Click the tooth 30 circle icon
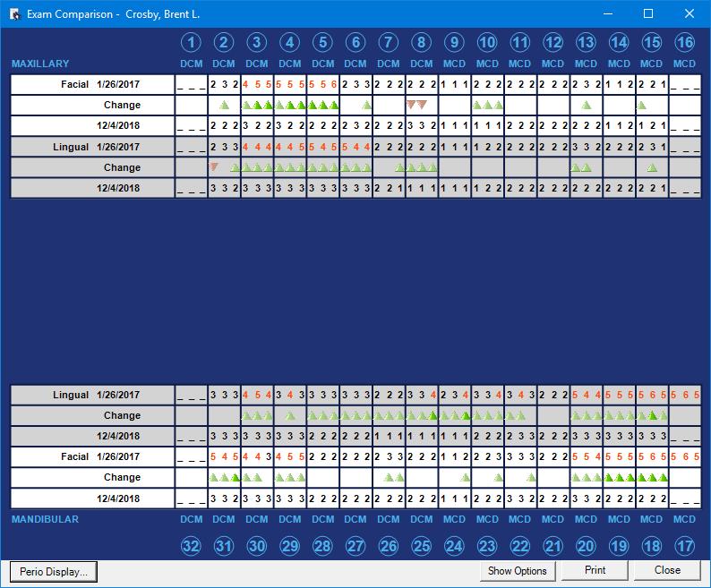 [257, 544]
